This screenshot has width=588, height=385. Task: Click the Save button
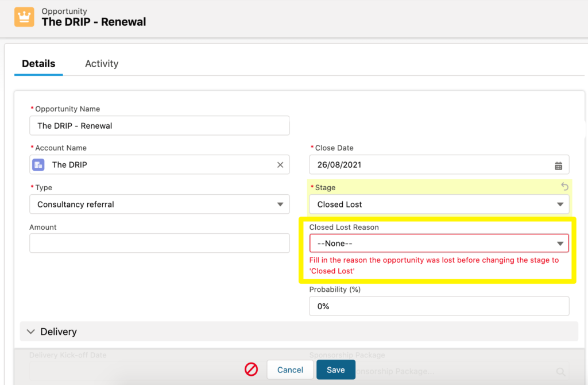[x=335, y=369]
